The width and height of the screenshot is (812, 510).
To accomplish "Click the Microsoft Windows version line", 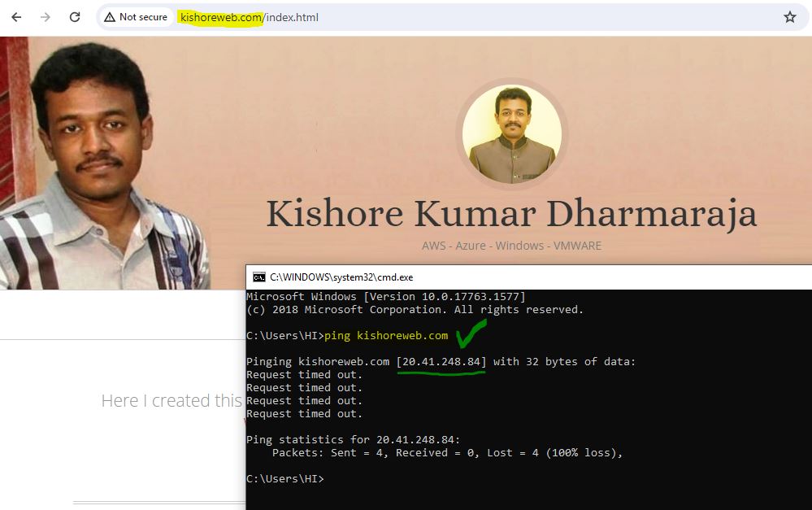I will point(385,297).
